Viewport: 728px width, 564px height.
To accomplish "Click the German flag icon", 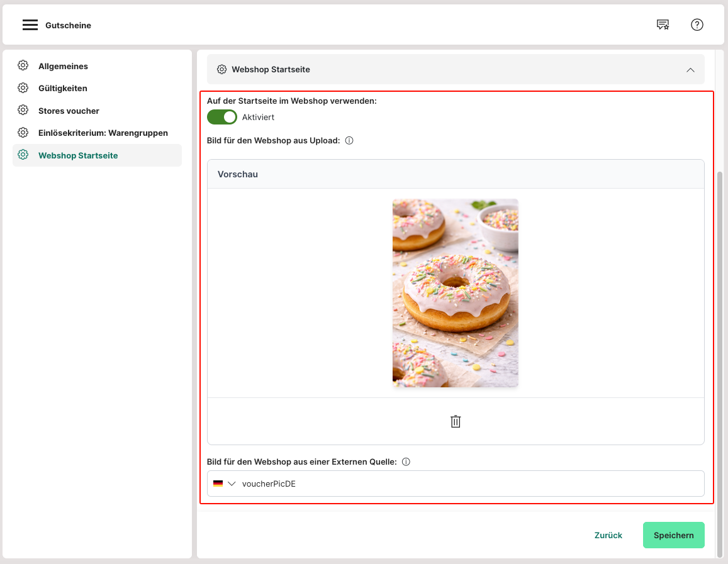I will (218, 484).
